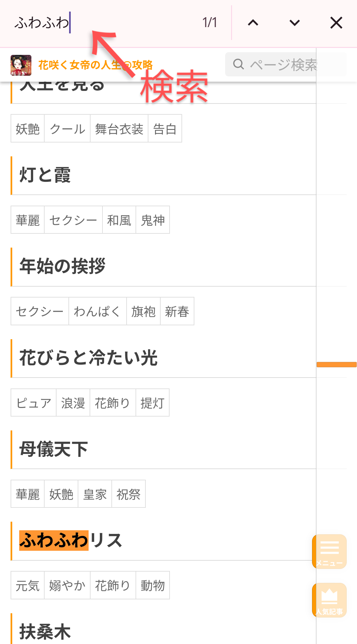Click the highlighted ふわふわリス heading
The width and height of the screenshot is (357, 644).
point(71,541)
